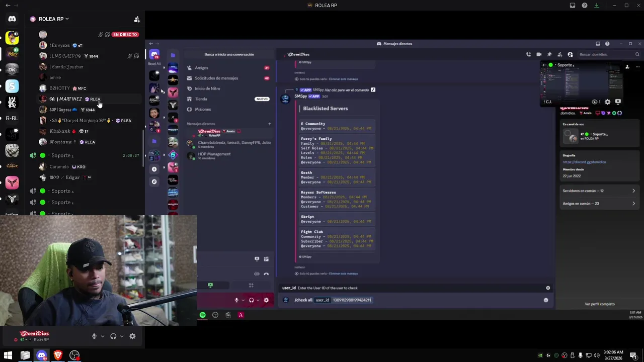This screenshot has width=644, height=362.
Task: Click Amigos in the streamed Discord window
Action: coord(229,68)
